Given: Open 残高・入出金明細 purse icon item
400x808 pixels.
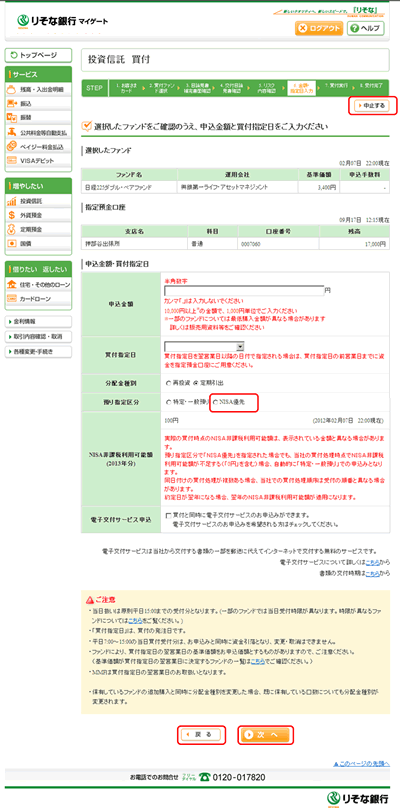Looking at the screenshot, I should click(12, 90).
